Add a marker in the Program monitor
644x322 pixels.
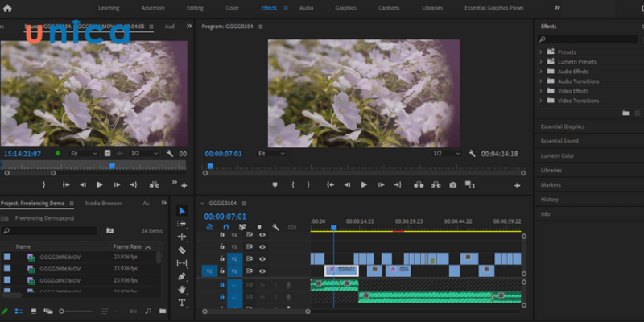(x=275, y=184)
